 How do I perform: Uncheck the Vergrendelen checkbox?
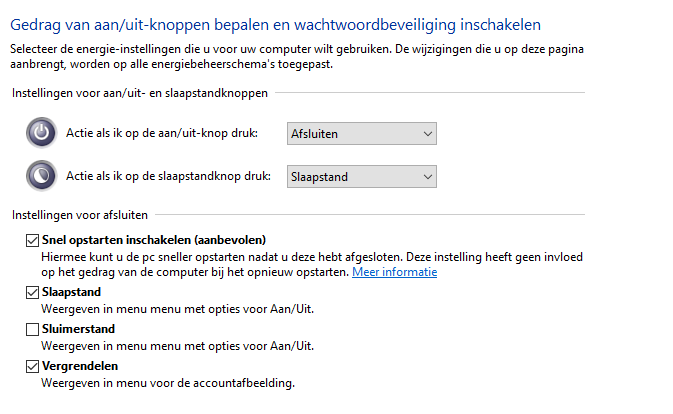(32, 366)
